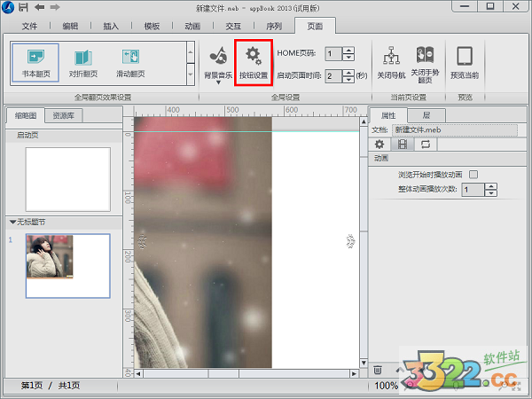Image resolution: width=532 pixels, height=399 pixels.
Task: Select the 页面 tab
Action: (315, 26)
